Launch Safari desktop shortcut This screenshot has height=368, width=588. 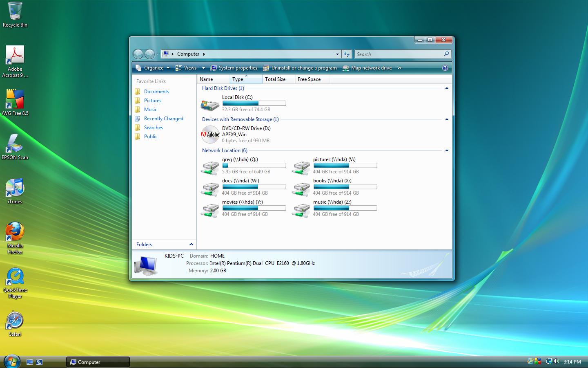(x=15, y=324)
